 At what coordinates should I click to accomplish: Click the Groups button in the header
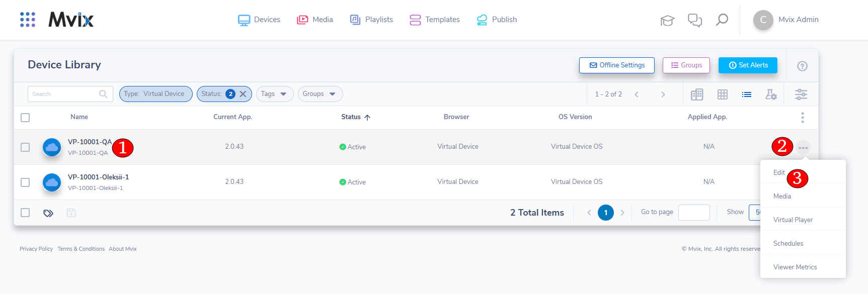(x=686, y=65)
